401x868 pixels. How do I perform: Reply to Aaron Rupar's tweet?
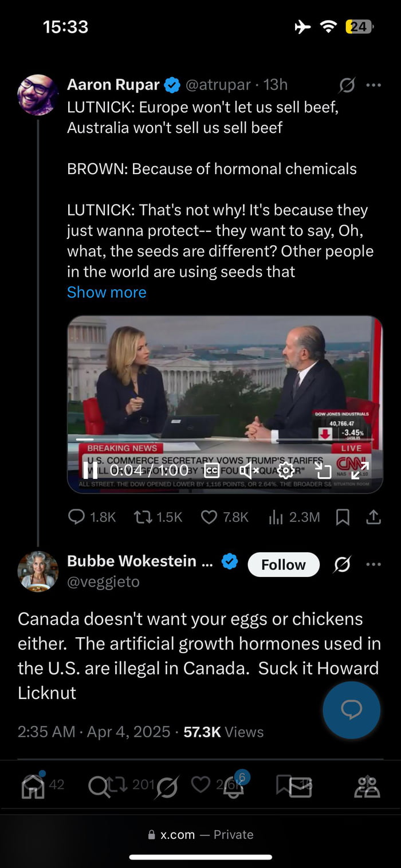(76, 517)
